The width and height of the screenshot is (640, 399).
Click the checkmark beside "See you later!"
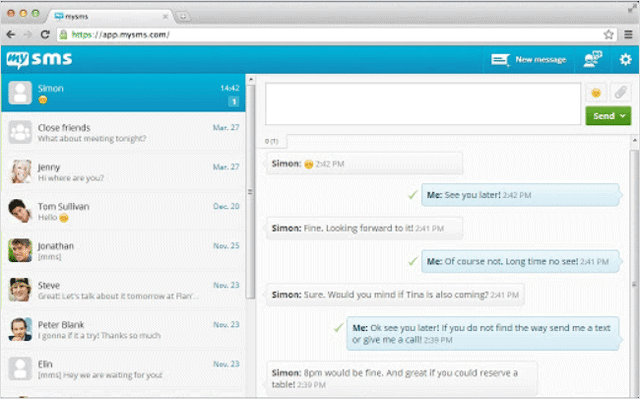pos(413,195)
